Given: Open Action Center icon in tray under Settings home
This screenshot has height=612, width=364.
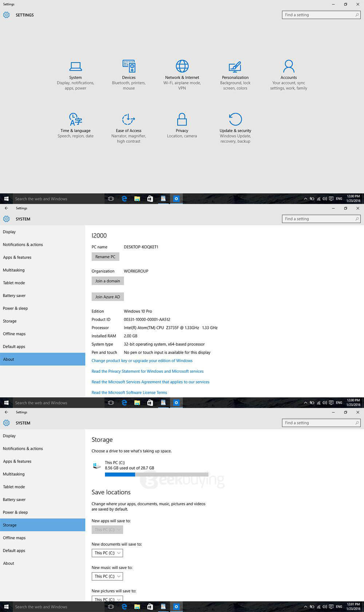Looking at the screenshot, I should pos(331,199).
